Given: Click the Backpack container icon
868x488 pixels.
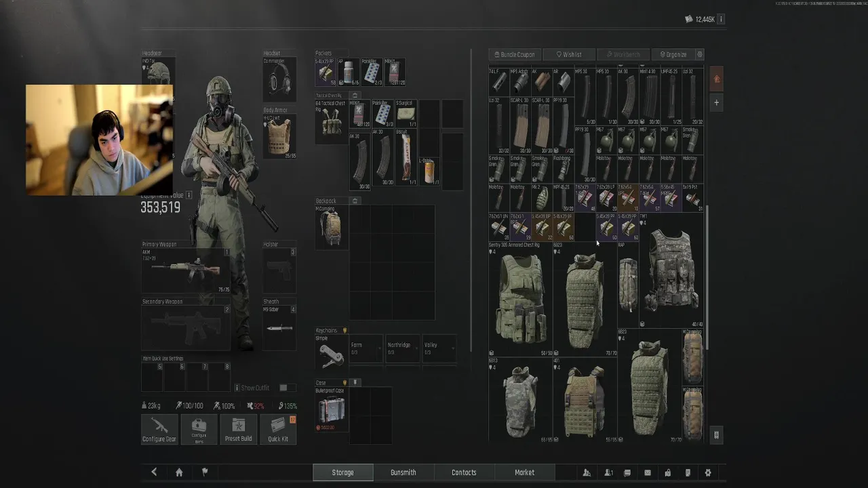Looking at the screenshot, I should tap(355, 201).
